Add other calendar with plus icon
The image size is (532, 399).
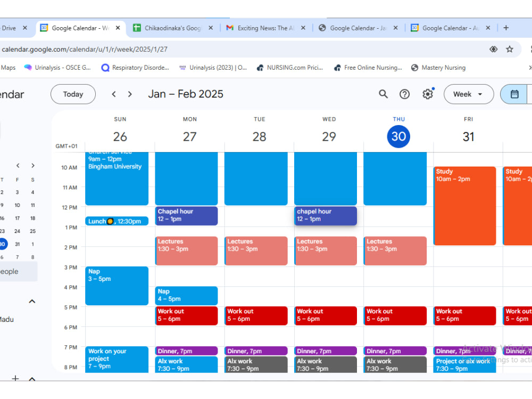point(15,378)
